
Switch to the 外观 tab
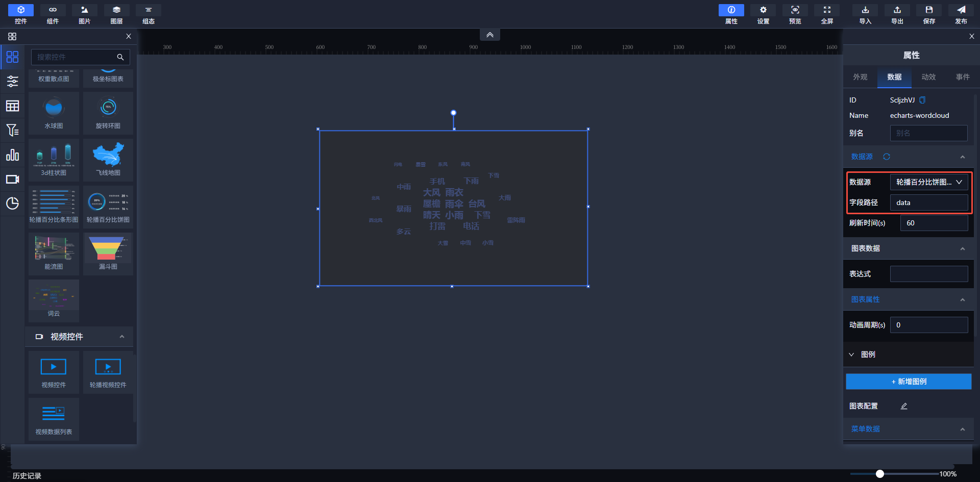pos(860,77)
